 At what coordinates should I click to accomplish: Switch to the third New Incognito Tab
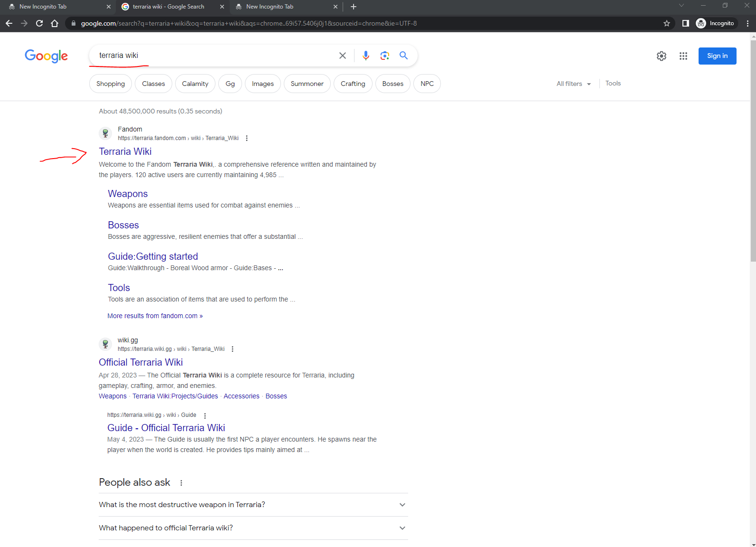[285, 7]
